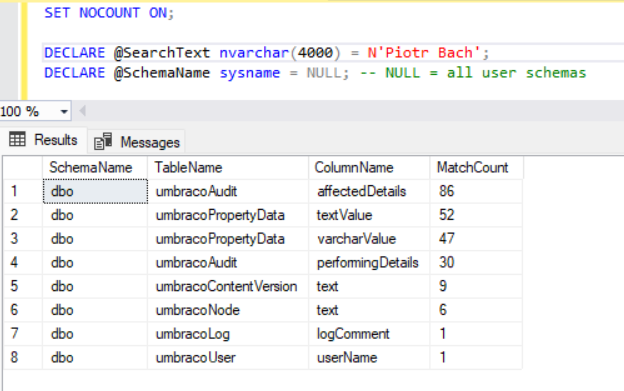The width and height of the screenshot is (624, 391).
Task: Select row 2 header in results grid
Action: coord(23,215)
